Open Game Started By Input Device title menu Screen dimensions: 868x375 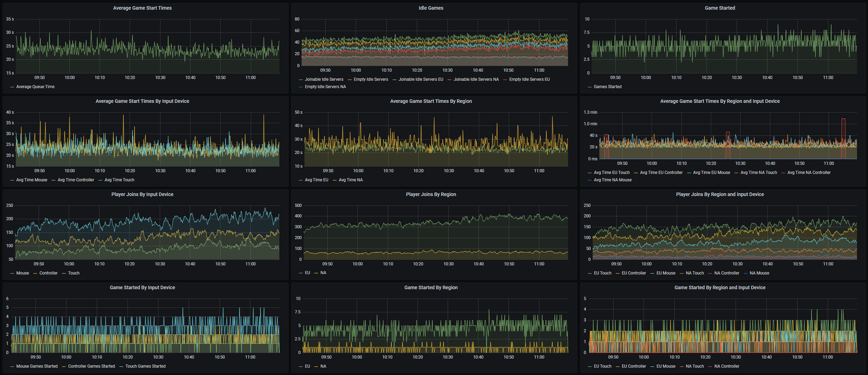click(x=142, y=288)
